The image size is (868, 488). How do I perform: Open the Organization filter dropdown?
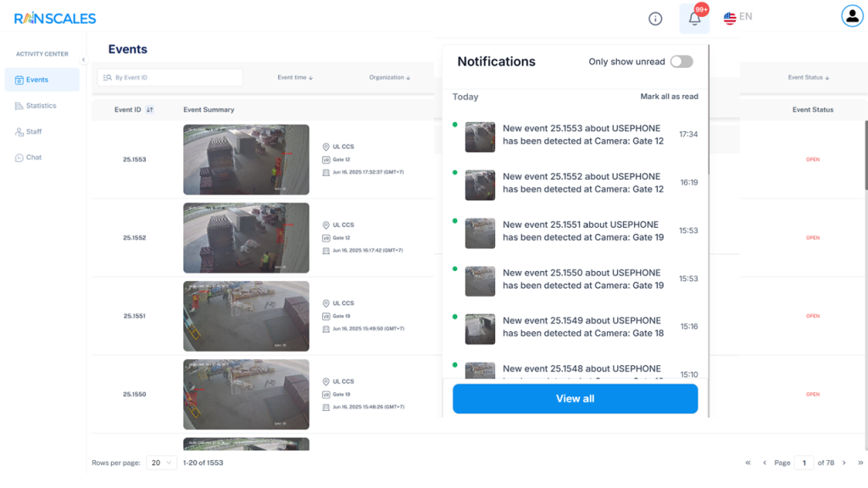[390, 77]
